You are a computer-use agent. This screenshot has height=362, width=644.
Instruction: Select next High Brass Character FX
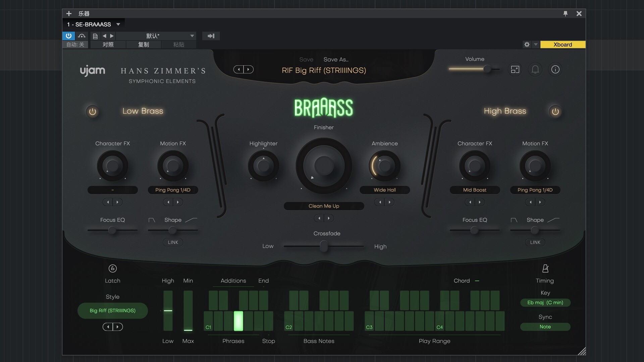[x=480, y=202]
